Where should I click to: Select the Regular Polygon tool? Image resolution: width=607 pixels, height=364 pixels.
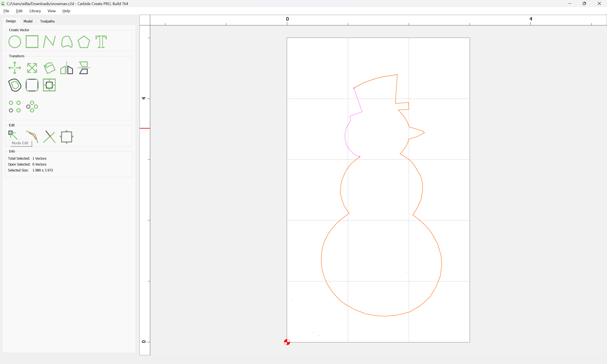84,42
